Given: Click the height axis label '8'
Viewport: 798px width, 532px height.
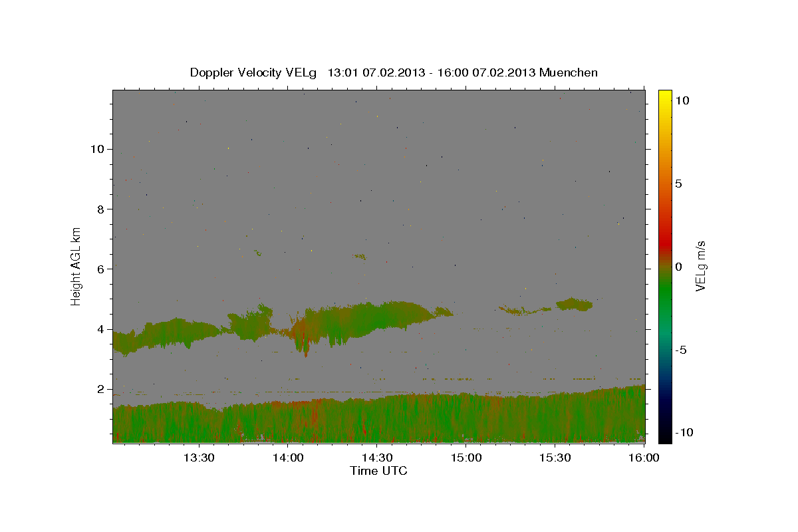Looking at the screenshot, I should [99, 209].
